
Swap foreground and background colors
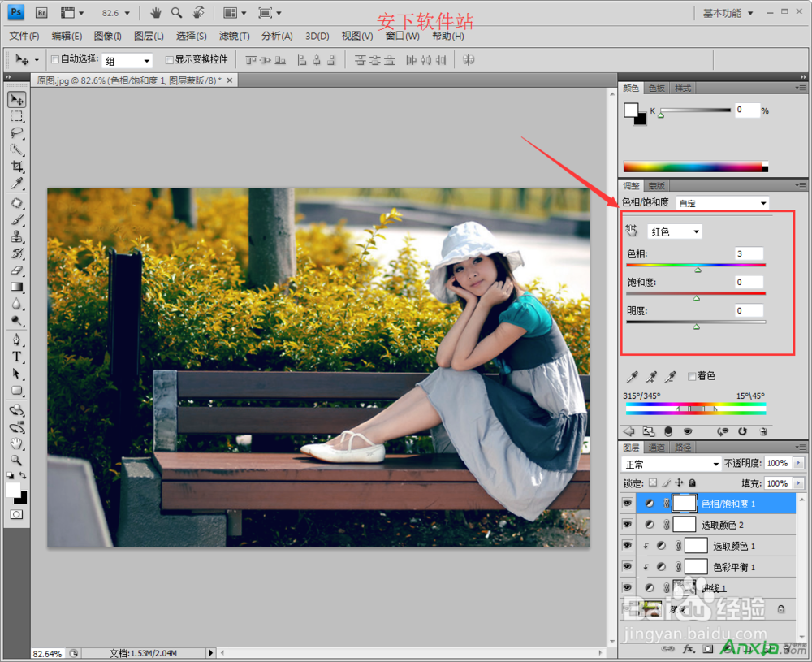23,474
